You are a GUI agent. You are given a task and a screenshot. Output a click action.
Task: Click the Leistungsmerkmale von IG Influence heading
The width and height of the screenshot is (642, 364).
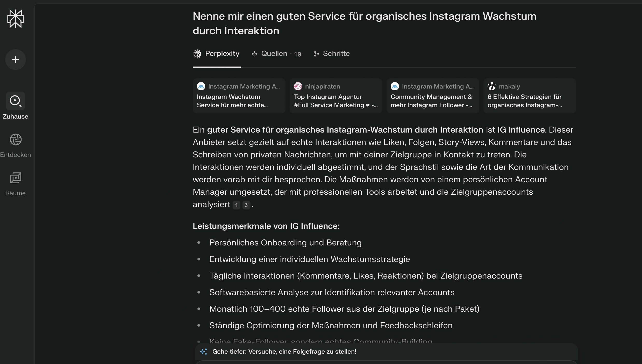click(266, 226)
